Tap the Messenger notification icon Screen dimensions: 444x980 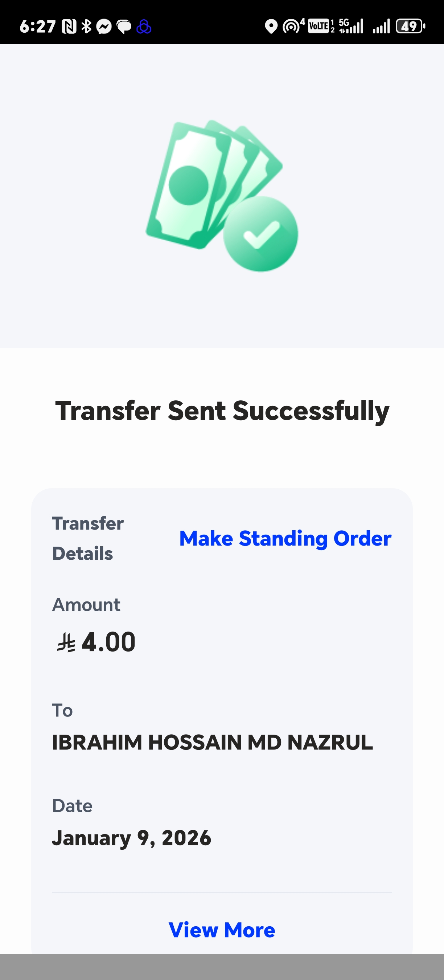click(104, 26)
